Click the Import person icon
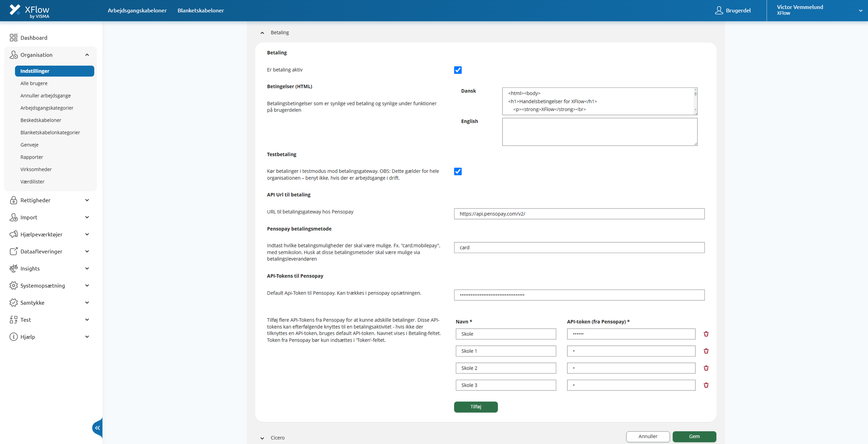This screenshot has height=444, width=868. [14, 217]
